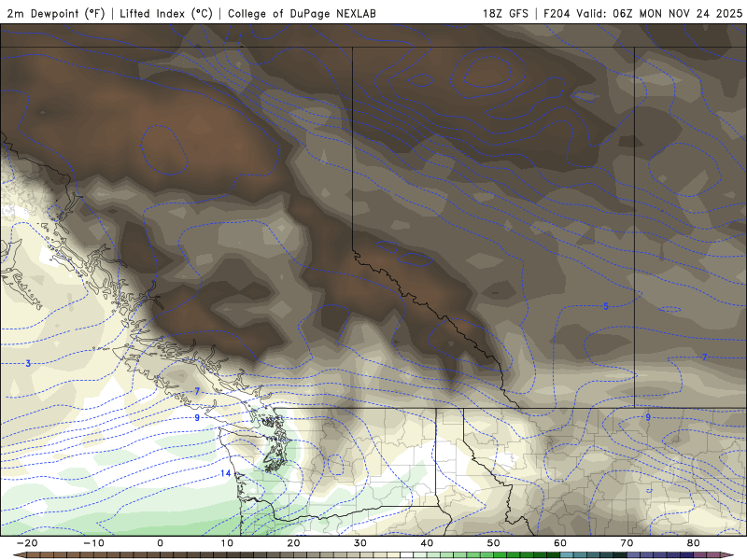Pick the white swatch on the color bar

click(406, 554)
